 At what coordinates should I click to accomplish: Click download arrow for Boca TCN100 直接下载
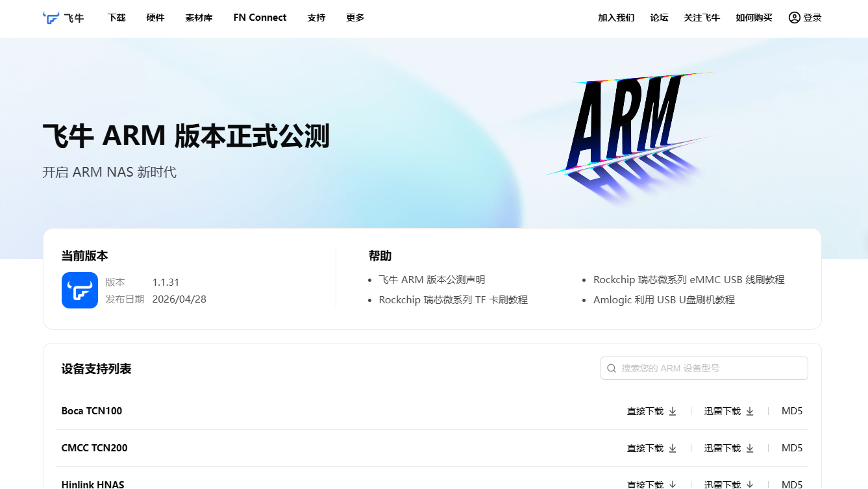673,411
